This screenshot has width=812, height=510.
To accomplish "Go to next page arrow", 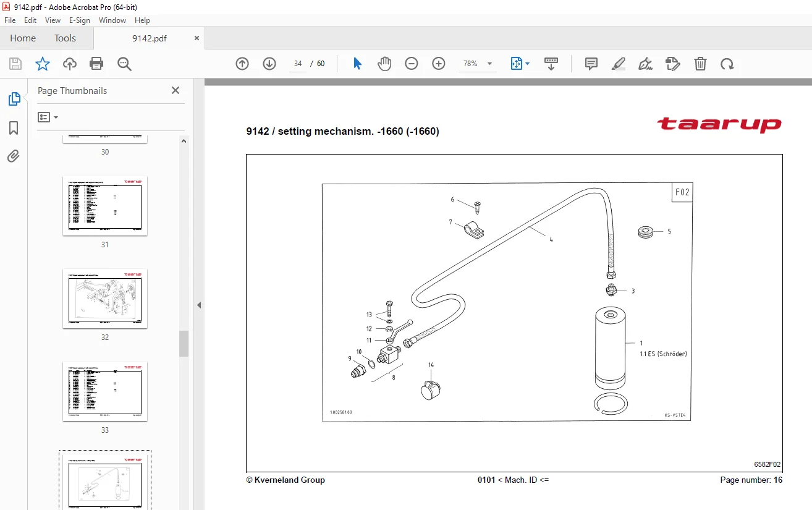I will tap(269, 64).
